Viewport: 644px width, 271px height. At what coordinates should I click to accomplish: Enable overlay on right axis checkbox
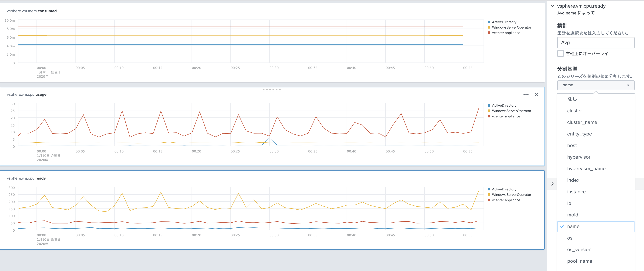[x=561, y=53]
